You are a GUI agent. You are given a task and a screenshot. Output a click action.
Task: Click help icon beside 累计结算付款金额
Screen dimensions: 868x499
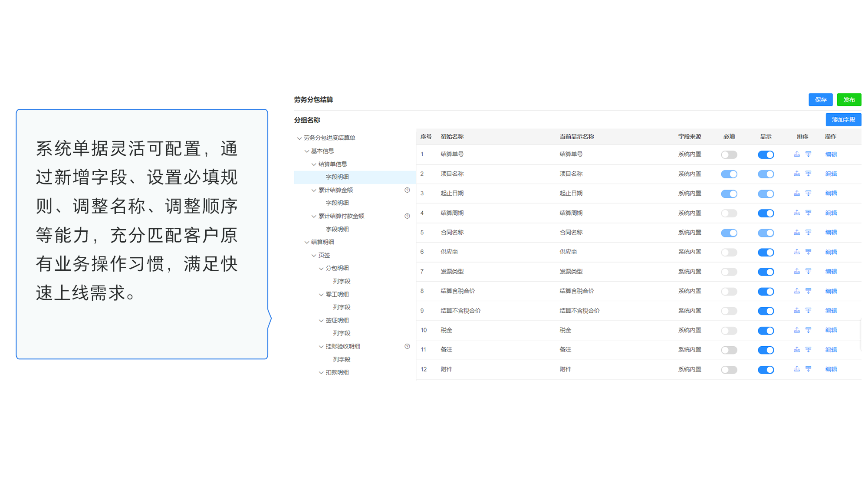(x=407, y=216)
